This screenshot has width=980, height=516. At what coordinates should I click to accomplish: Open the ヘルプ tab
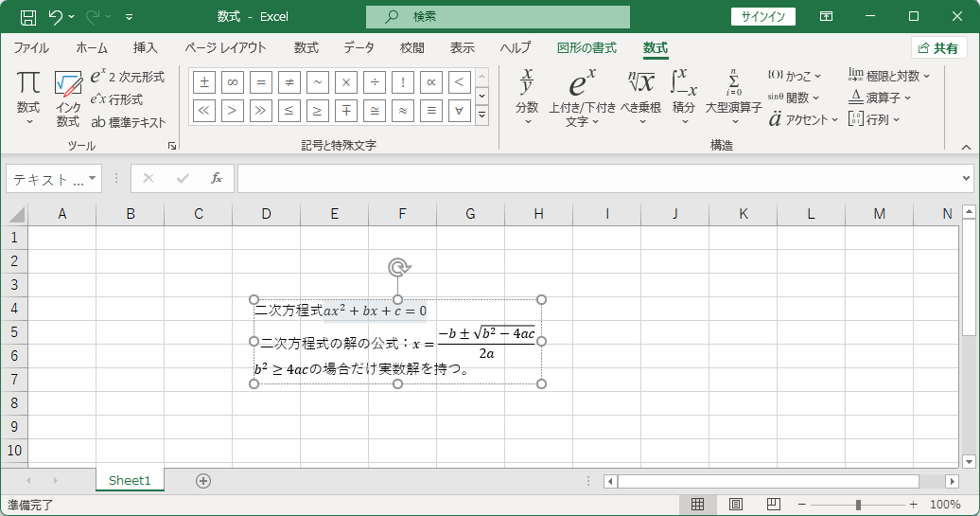(515, 48)
